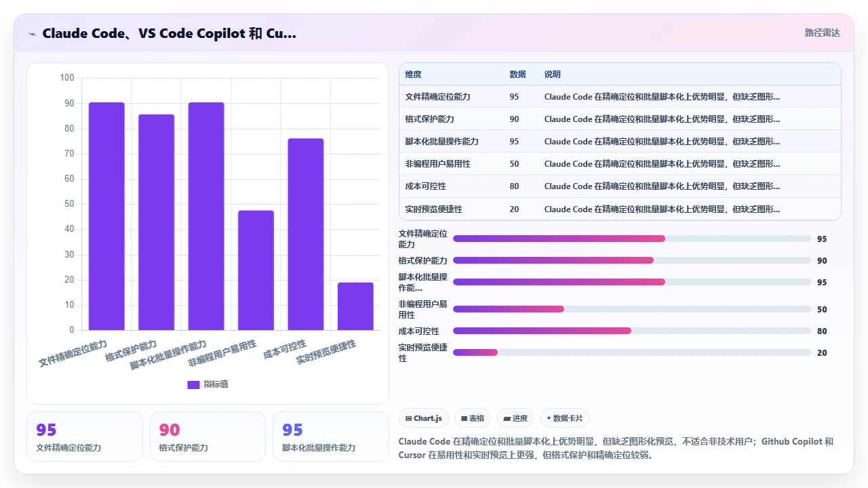Click value 50 in the table
Screen dimensions: 868x488
tap(514, 164)
